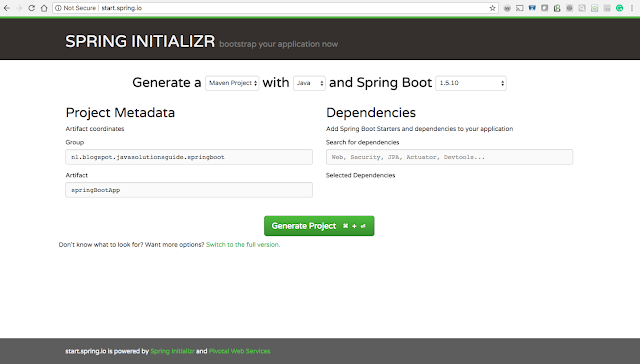The image size is (640, 364).
Task: Open the Pivotal Web Services footer link
Action: (240, 351)
